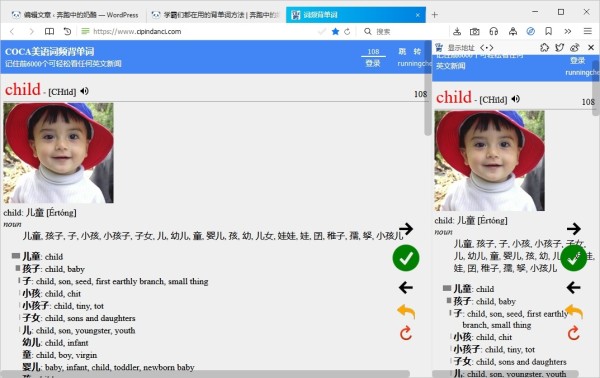Image resolution: width=600 pixels, height=378 pixels.
Task: Open the bookmarks book icon
Action: coord(49,31)
